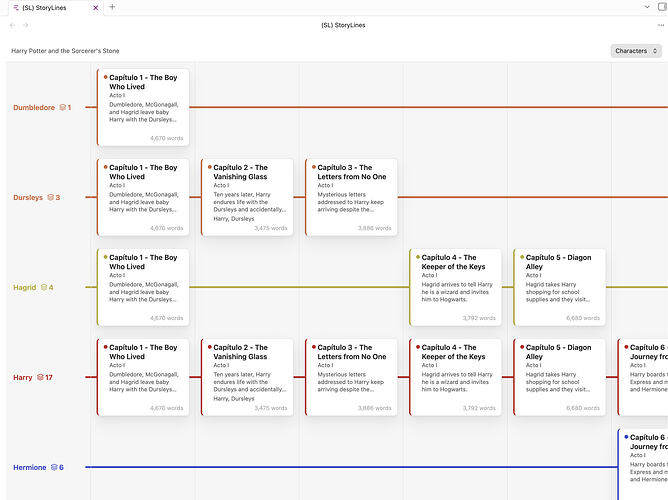Click the (SL) StoryLines window title
This screenshot has width=668, height=500.
(x=343, y=25)
